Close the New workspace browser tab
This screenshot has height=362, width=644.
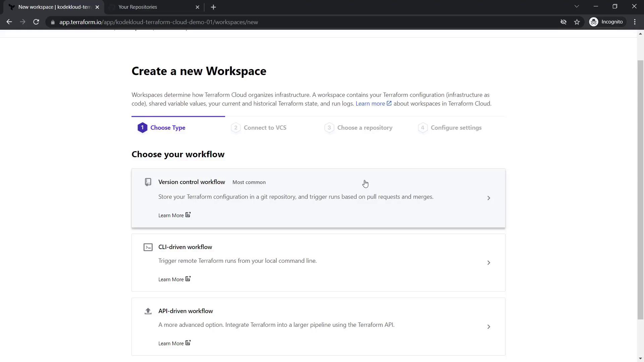[x=97, y=7]
